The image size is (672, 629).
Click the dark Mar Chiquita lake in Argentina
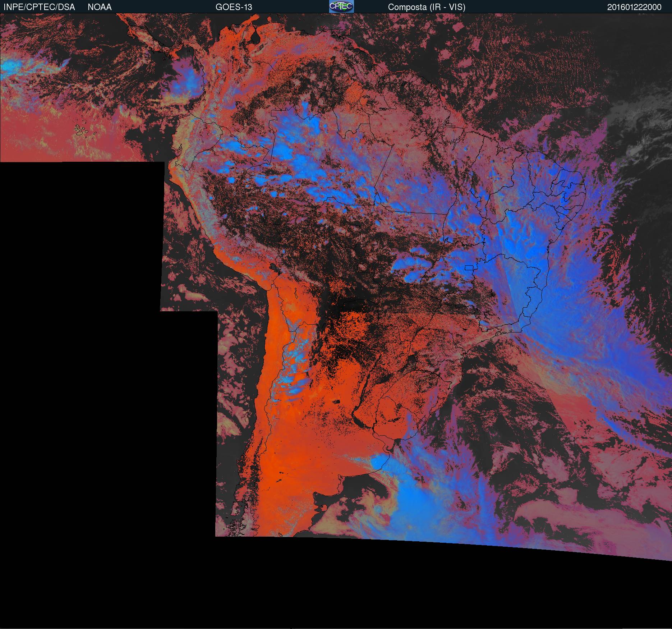pos(336,402)
